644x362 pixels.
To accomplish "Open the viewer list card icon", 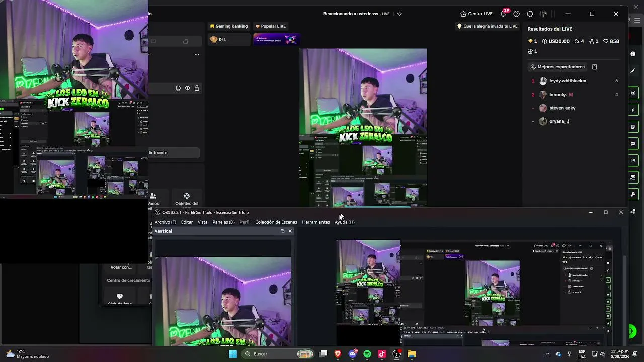I will pyautogui.click(x=594, y=67).
